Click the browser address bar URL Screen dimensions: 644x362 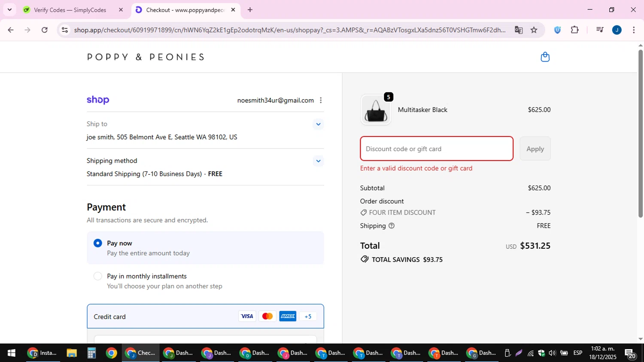[x=290, y=30]
